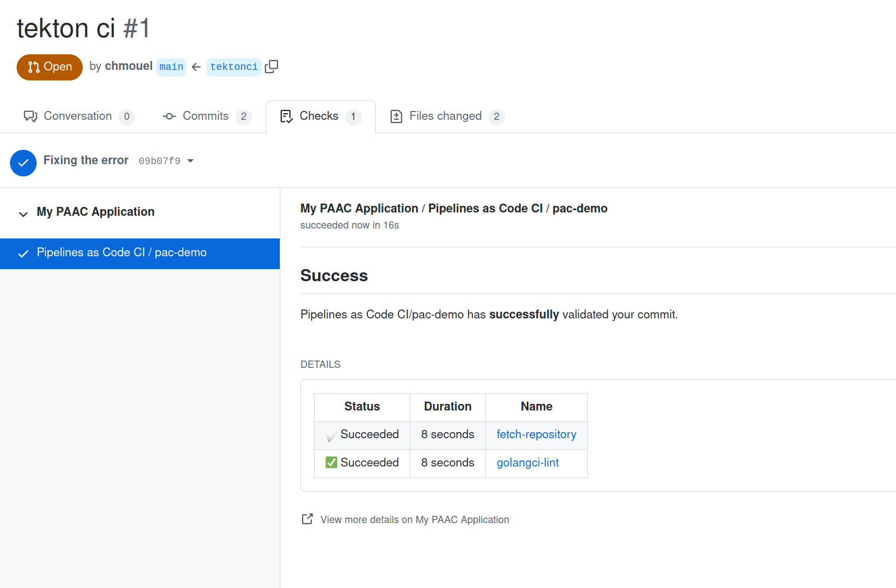Click the copy branch name icon
The image size is (896, 588).
[x=271, y=67]
